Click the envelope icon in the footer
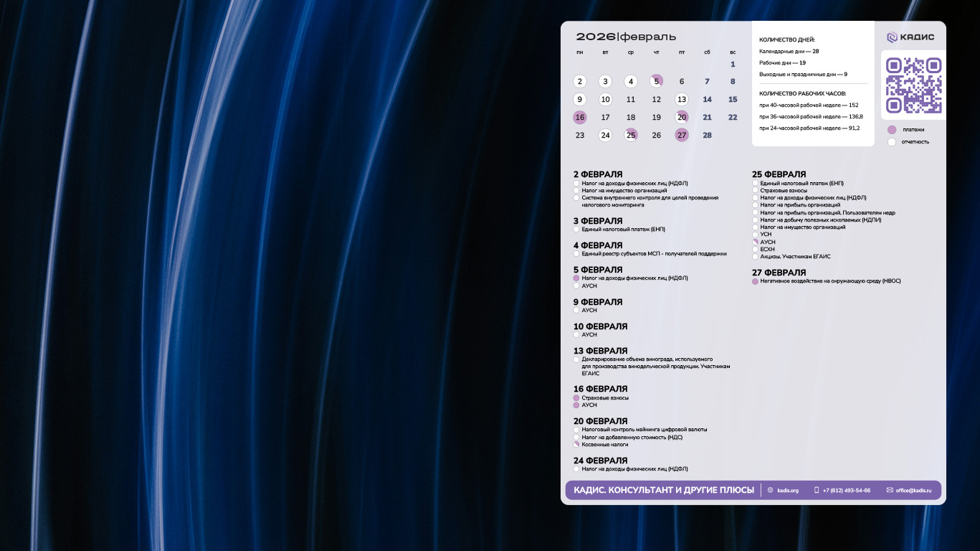The height and width of the screenshot is (551, 980). 890,490
